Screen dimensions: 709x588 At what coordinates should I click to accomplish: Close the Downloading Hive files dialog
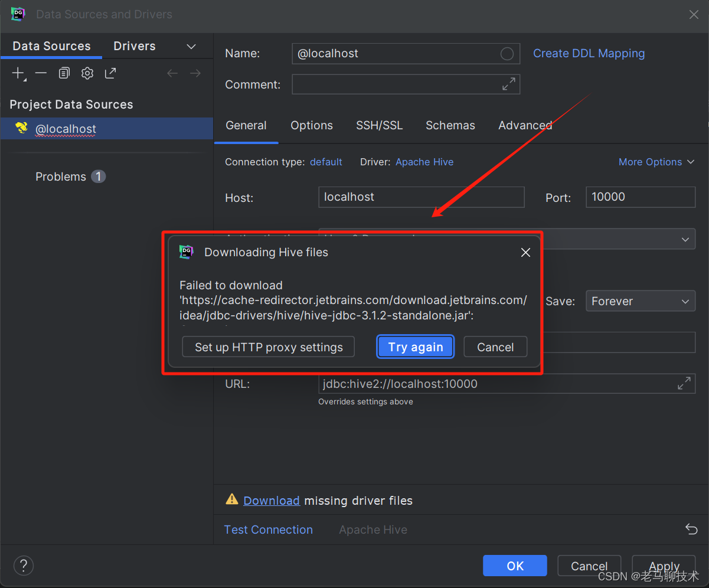(x=525, y=253)
